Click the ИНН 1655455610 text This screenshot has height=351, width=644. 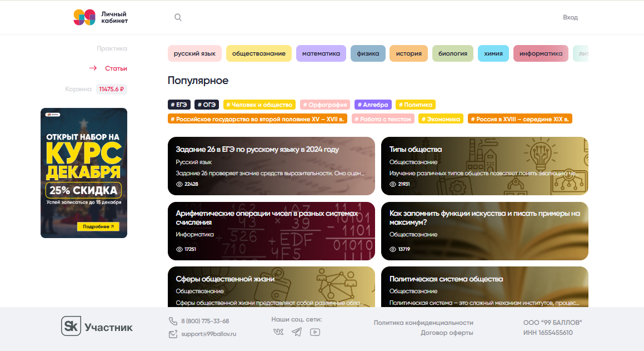tap(548, 333)
